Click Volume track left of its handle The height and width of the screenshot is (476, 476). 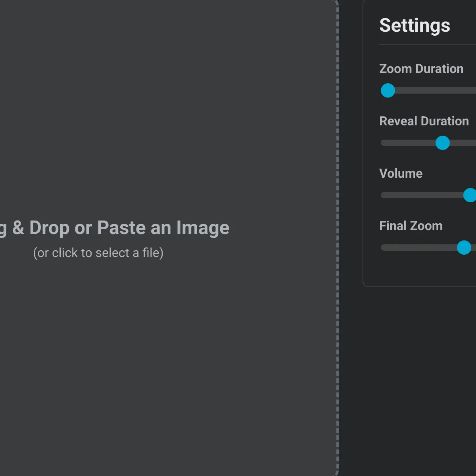420,195
